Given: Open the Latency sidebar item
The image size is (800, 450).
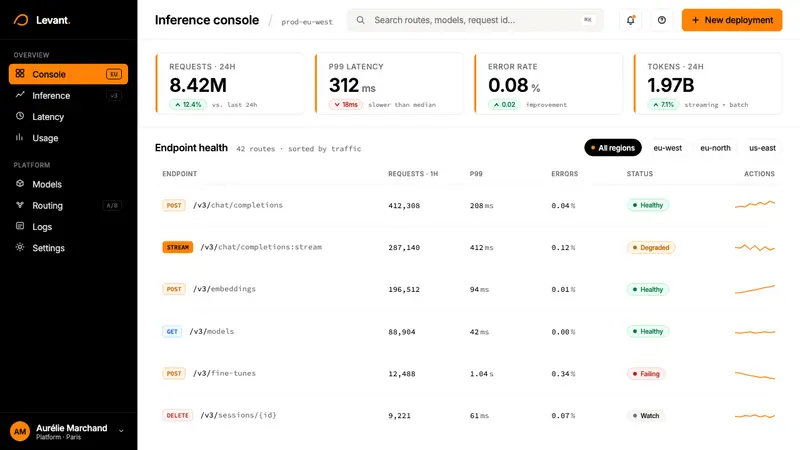Looking at the screenshot, I should pos(68,117).
